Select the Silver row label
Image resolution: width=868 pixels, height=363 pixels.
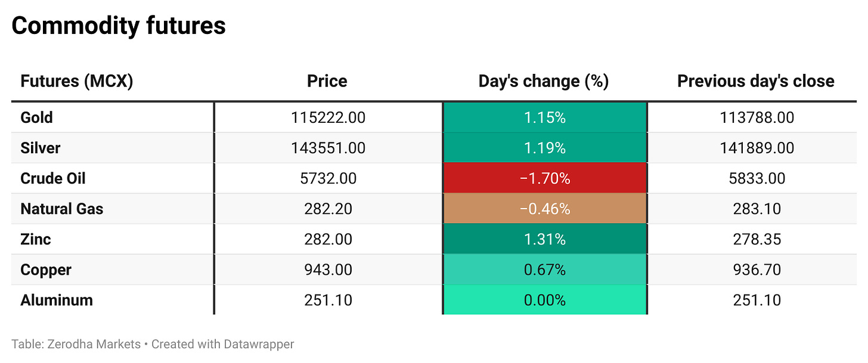(x=41, y=148)
